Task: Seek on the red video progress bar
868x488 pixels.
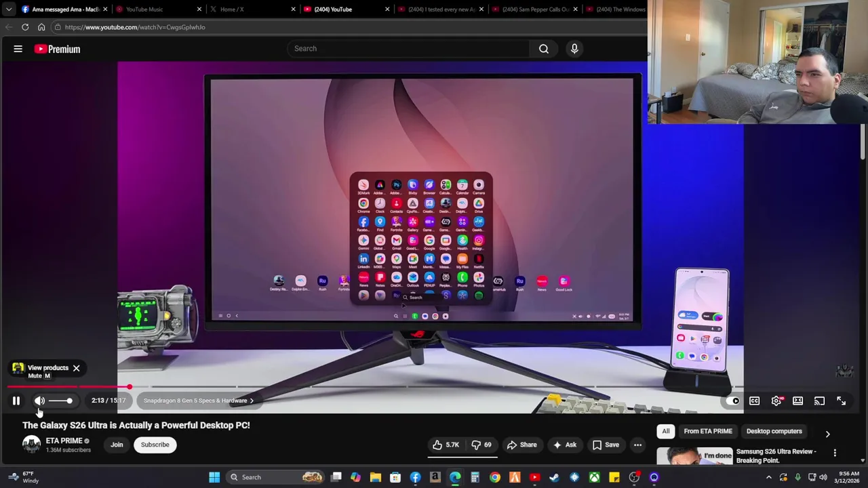Action: [x=68, y=387]
